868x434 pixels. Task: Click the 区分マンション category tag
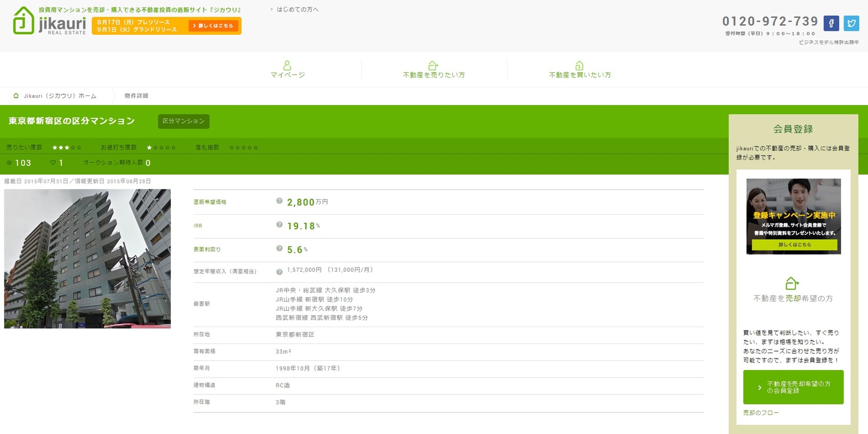[183, 122]
